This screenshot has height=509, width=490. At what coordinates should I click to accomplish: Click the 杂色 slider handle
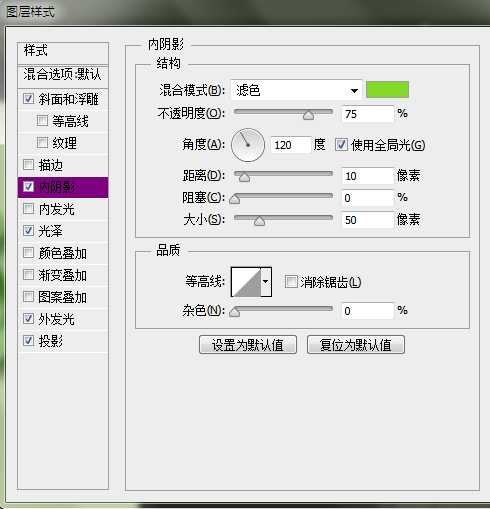pos(235,312)
